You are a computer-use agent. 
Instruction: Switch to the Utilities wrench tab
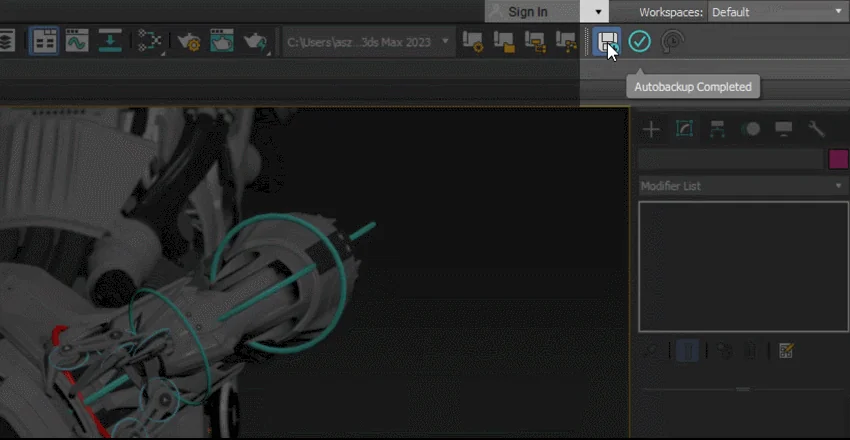coord(816,129)
